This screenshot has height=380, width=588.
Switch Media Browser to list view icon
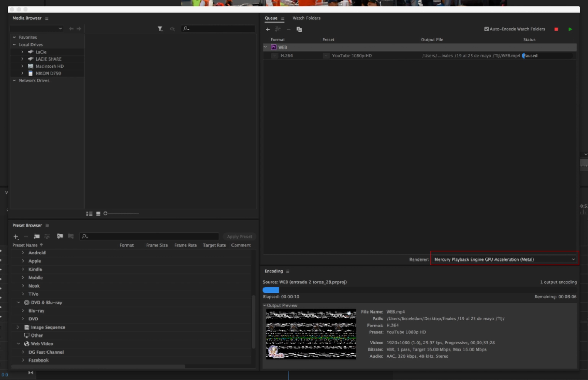(x=89, y=213)
